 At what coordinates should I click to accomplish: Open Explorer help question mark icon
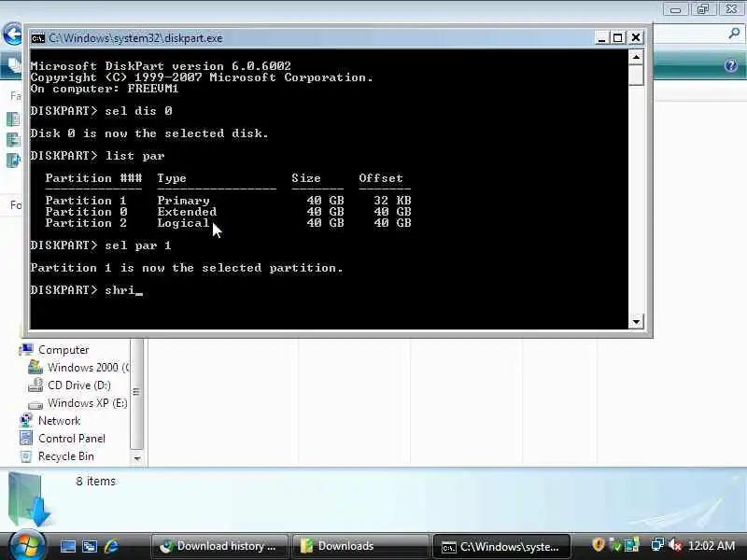click(731, 65)
